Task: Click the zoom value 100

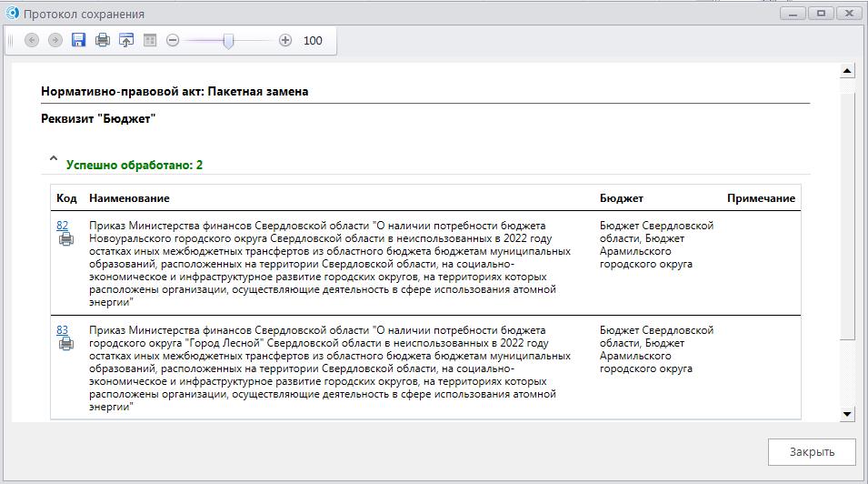Action: pos(313,40)
